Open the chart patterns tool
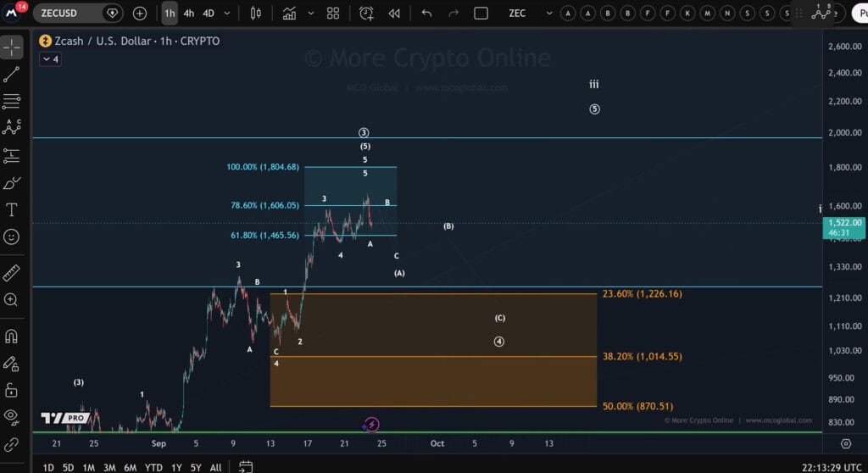Screen dimensions: 868x473 [x=12, y=127]
